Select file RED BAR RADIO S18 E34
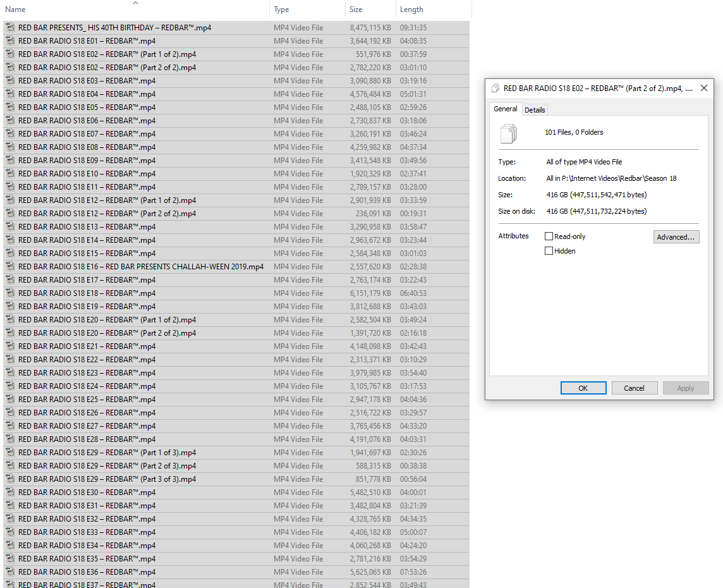The image size is (723, 588). click(x=236, y=546)
